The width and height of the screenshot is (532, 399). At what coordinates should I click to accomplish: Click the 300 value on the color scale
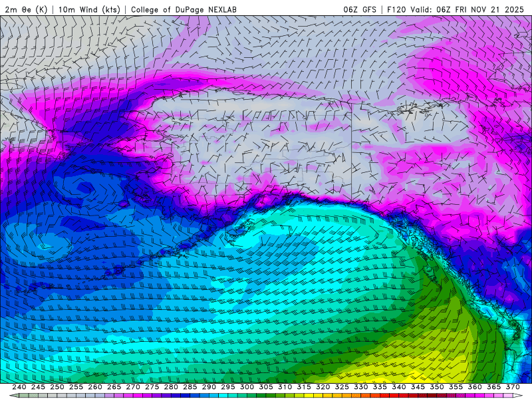[247, 387]
